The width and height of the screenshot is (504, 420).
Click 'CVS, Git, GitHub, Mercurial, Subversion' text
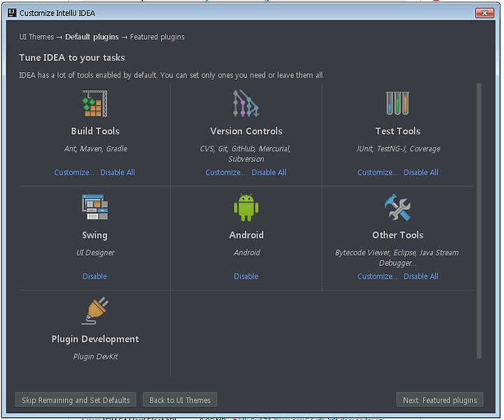pyautogui.click(x=246, y=153)
